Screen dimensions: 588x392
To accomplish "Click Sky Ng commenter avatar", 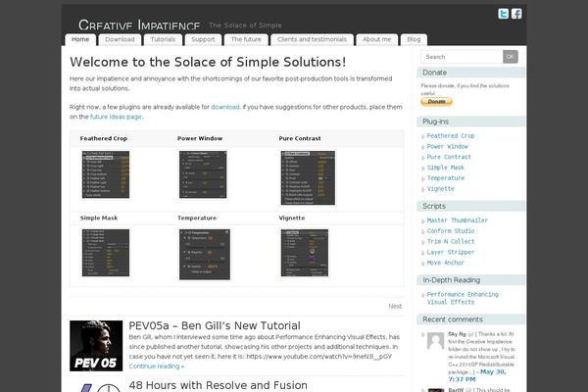I will pos(435,341).
